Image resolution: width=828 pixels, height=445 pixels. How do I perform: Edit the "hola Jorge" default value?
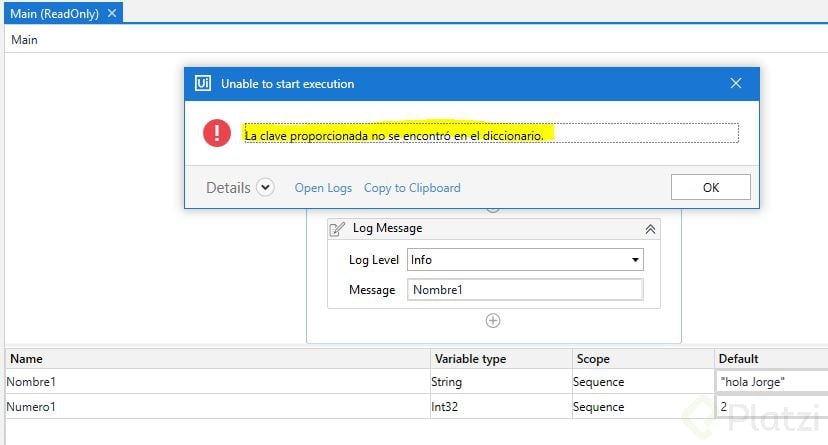point(771,382)
